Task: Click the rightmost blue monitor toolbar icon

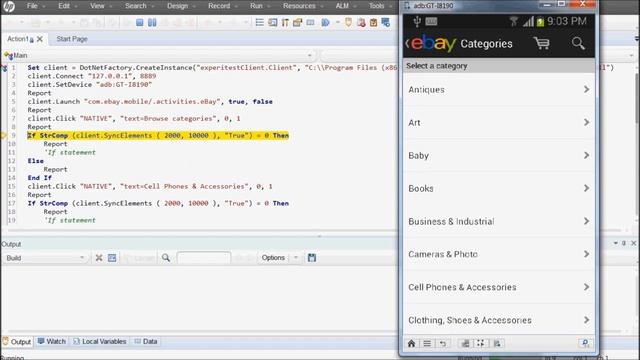Action: point(386,22)
